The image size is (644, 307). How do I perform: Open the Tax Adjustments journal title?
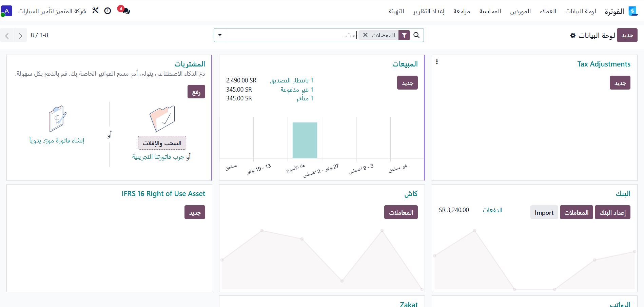click(604, 64)
